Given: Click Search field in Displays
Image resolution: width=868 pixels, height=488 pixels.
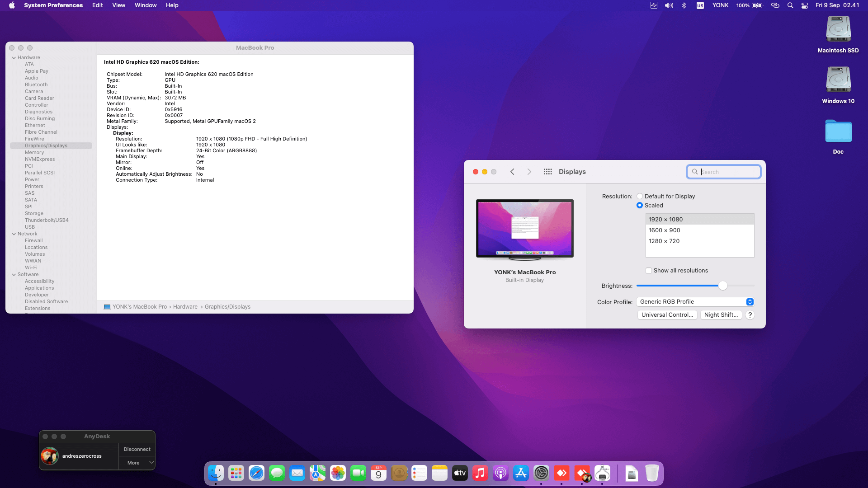Looking at the screenshot, I should [x=724, y=172].
